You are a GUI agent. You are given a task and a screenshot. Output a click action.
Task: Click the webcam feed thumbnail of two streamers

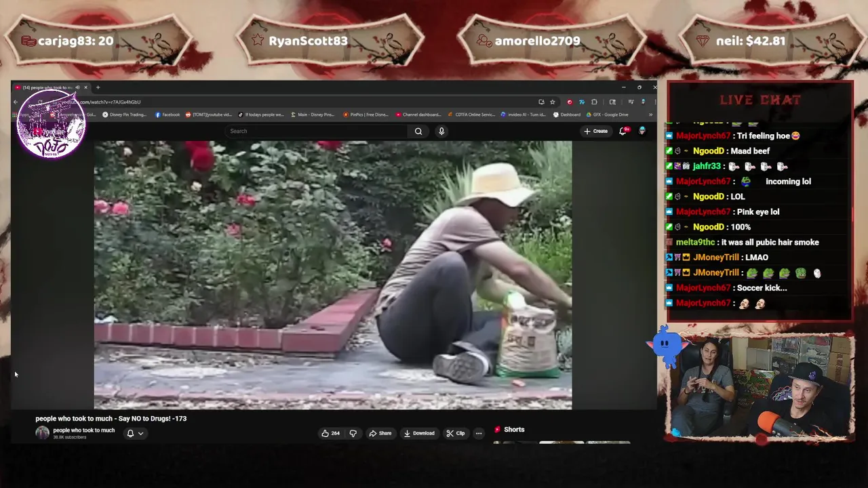759,387
